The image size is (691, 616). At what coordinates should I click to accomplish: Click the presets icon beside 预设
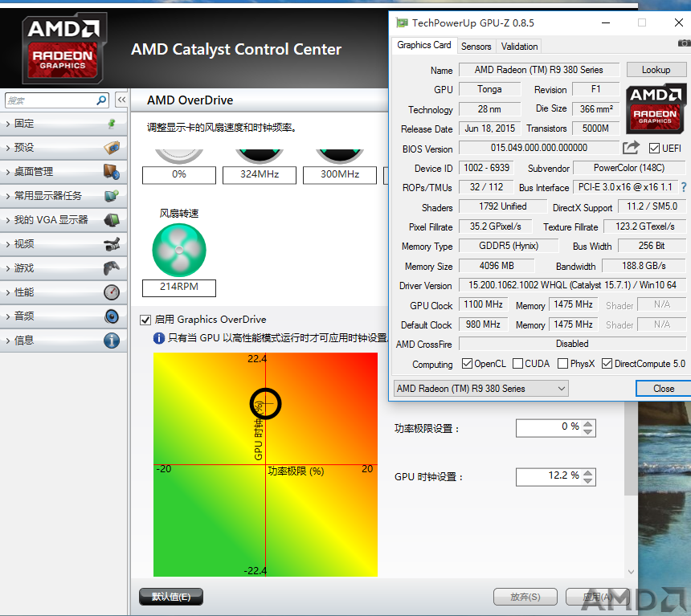point(112,147)
